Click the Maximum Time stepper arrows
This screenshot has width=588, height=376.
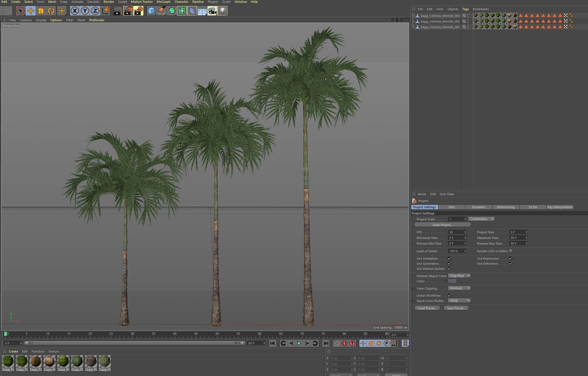tap(526, 238)
